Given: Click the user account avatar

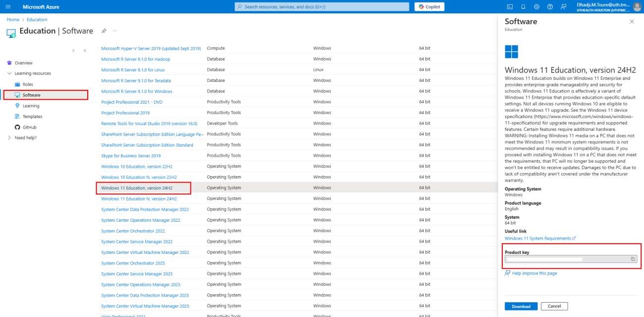Looking at the screenshot, I should [x=637, y=6].
